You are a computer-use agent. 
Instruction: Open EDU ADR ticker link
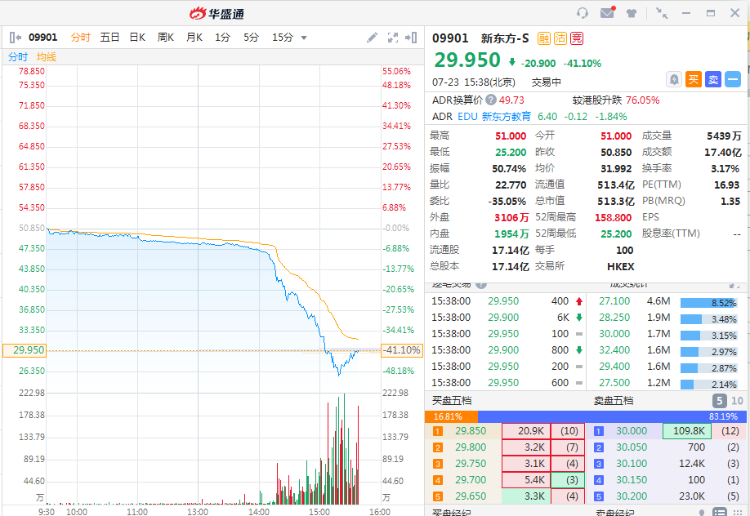(467, 117)
